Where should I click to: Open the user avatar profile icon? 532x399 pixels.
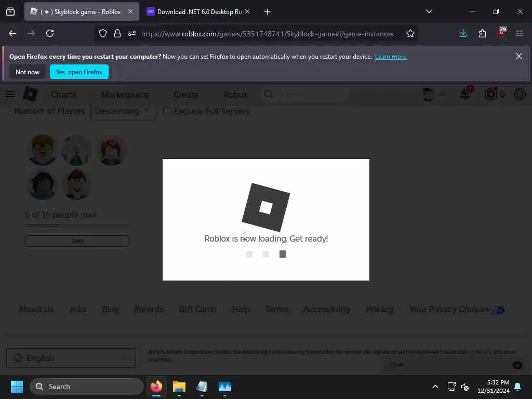tap(428, 94)
